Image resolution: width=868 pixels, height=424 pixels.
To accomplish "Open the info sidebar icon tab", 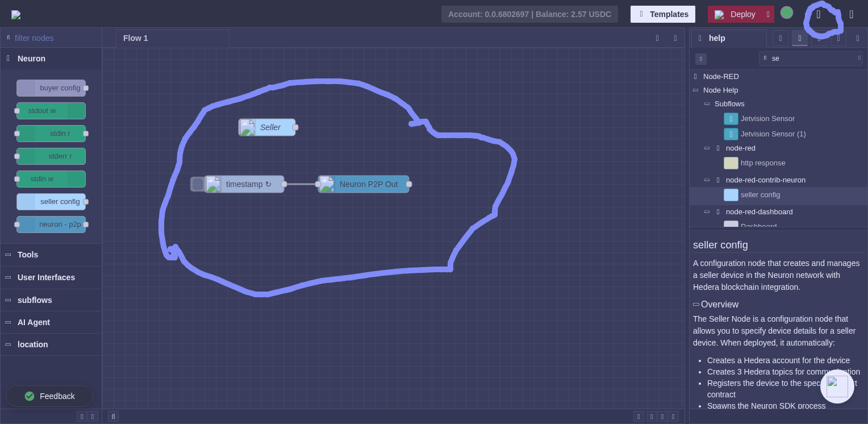I will click(x=781, y=38).
